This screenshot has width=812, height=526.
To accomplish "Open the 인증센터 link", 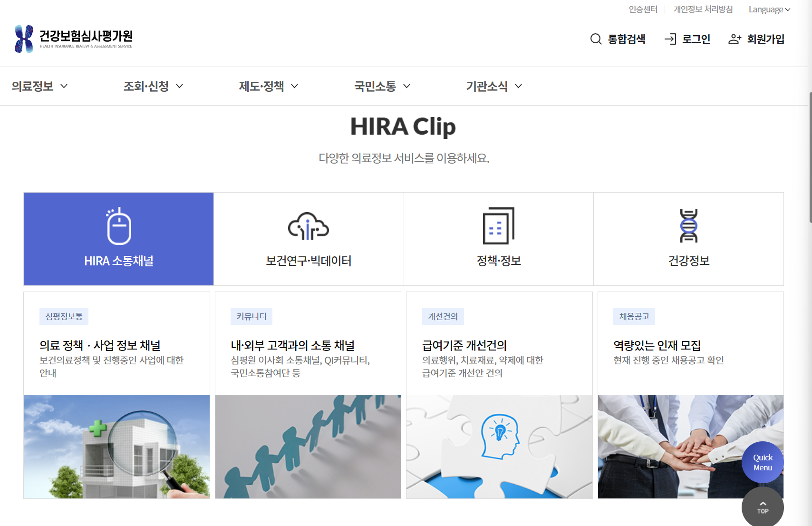I will click(x=643, y=10).
